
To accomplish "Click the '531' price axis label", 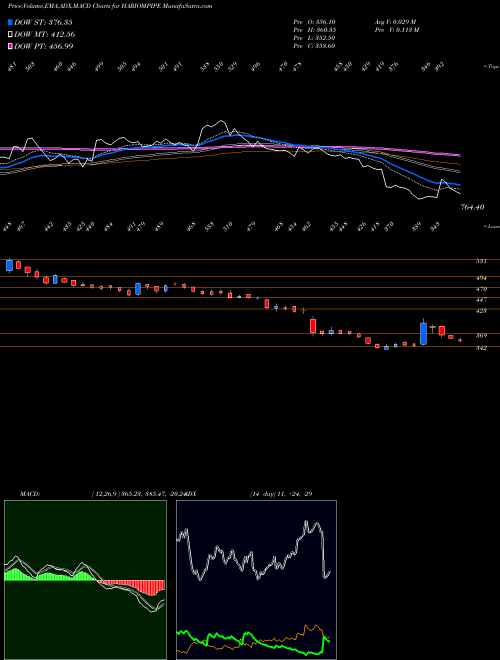I will [481, 261].
